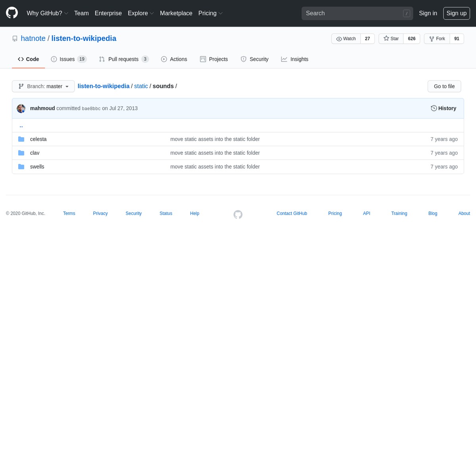476x476 pixels.
Task: Click mahmoud's avatar picture
Action: click(21, 108)
